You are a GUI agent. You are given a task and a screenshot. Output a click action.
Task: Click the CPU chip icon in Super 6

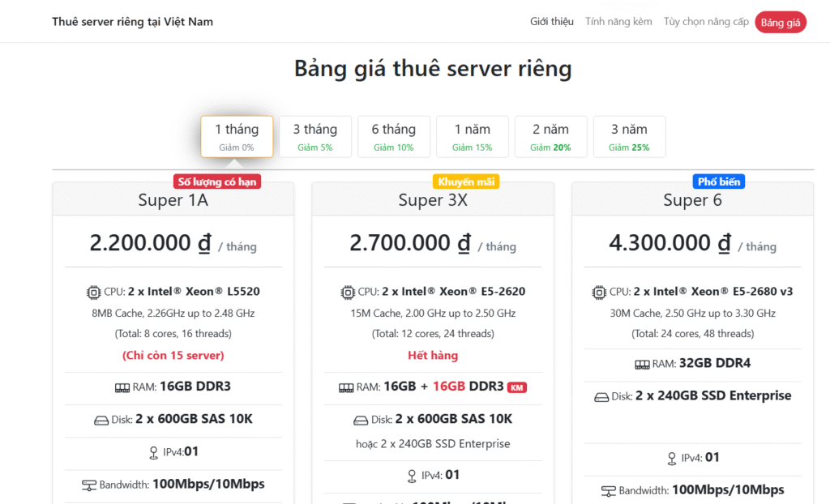599,292
